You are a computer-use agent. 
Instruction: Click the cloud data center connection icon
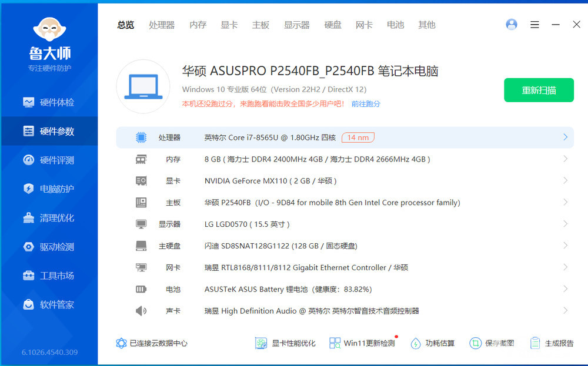pyautogui.click(x=122, y=343)
